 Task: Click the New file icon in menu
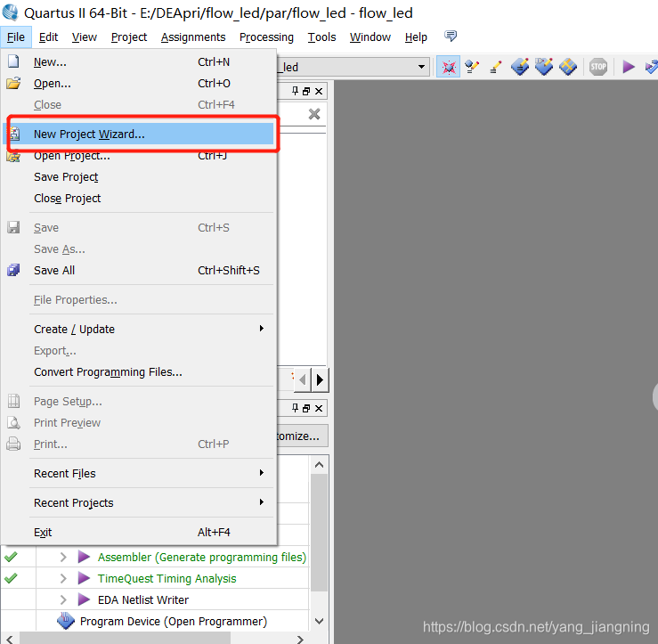click(13, 61)
